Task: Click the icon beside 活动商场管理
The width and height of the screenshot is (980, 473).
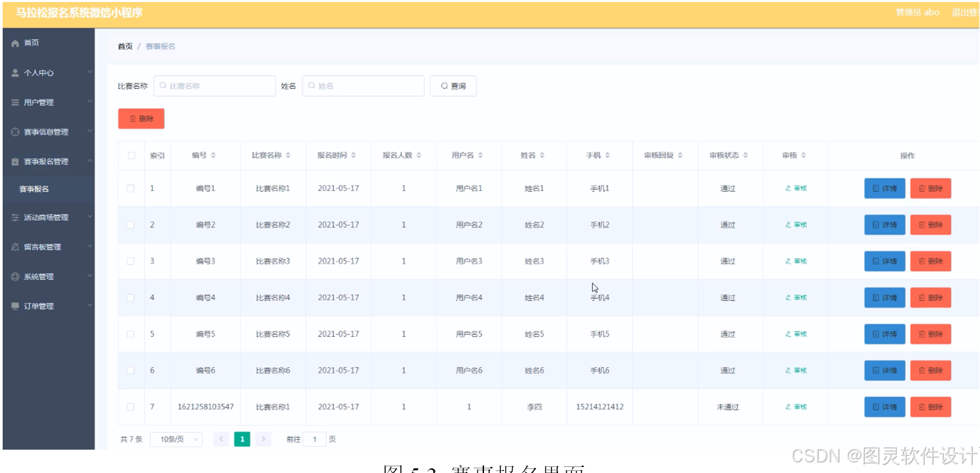Action: click(x=15, y=217)
